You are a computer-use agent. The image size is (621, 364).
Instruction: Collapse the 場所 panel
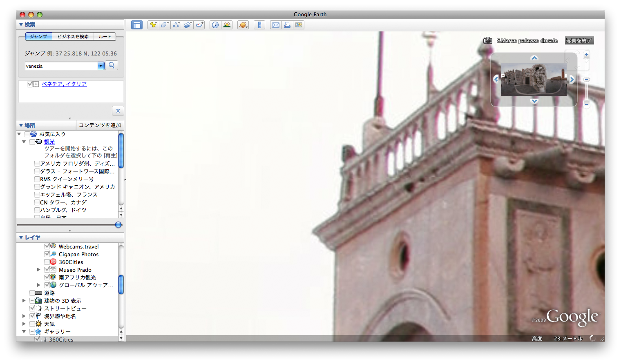pos(21,125)
